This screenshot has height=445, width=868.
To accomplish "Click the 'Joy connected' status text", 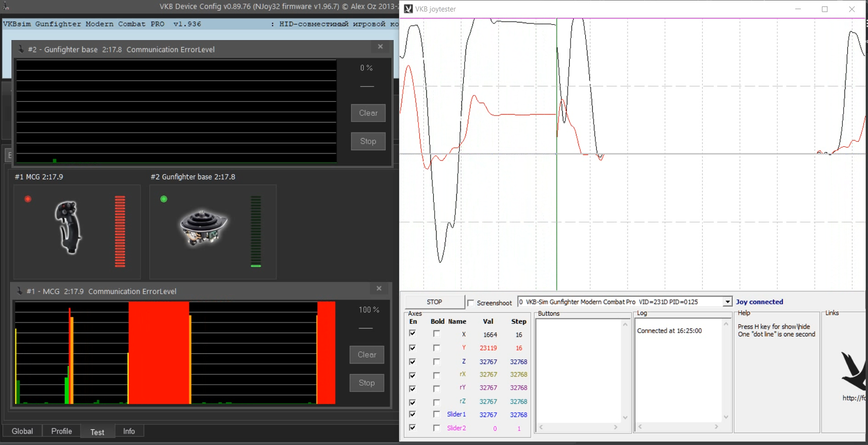I will pyautogui.click(x=760, y=302).
